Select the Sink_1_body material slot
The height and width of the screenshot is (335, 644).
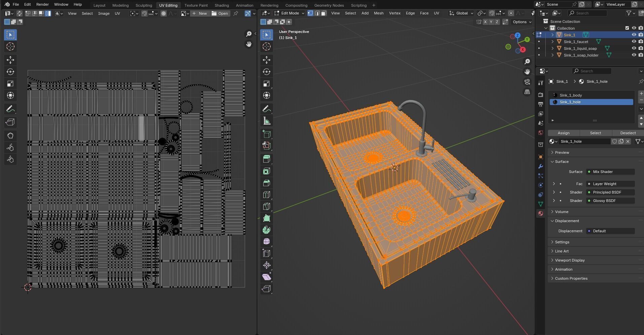click(x=591, y=95)
